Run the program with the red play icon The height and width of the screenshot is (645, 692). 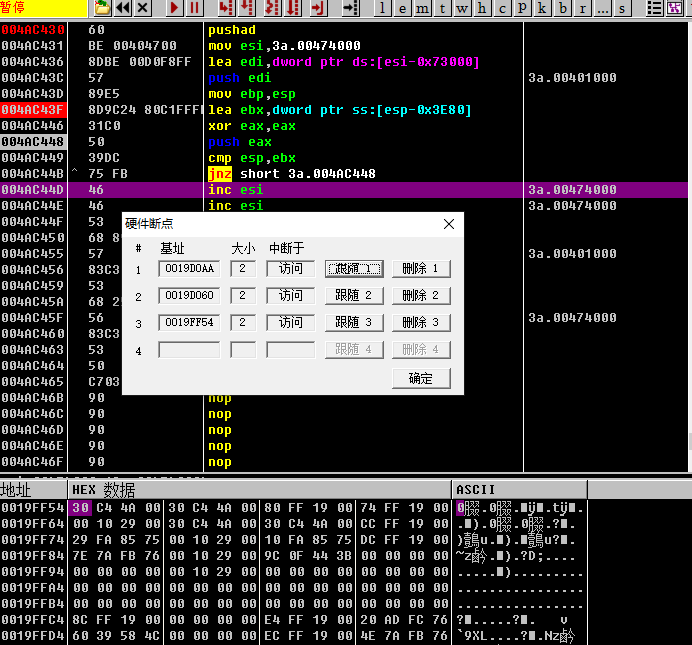[x=174, y=8]
